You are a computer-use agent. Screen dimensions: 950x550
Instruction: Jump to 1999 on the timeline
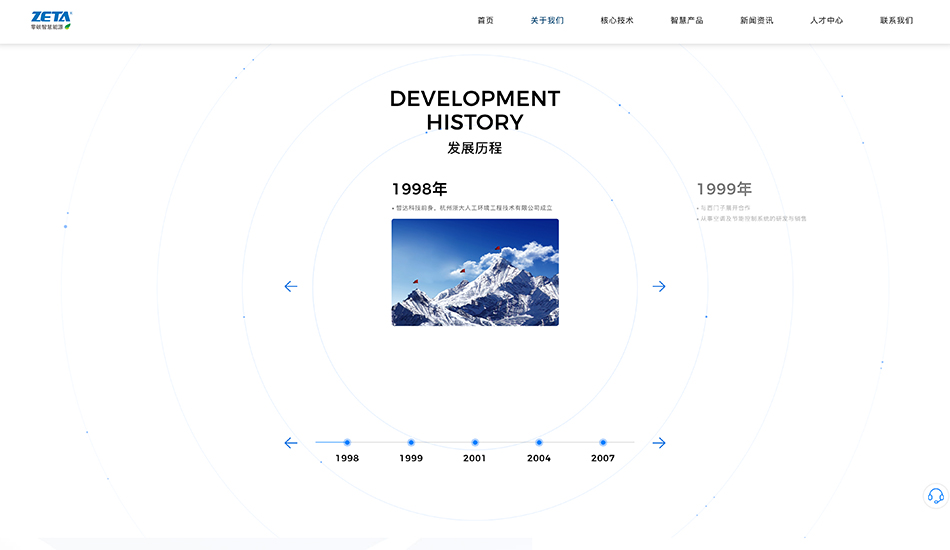tap(411, 442)
